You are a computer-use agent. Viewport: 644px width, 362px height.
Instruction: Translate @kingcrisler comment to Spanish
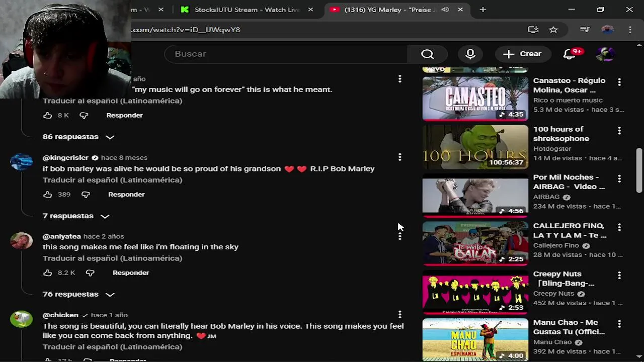(x=112, y=180)
